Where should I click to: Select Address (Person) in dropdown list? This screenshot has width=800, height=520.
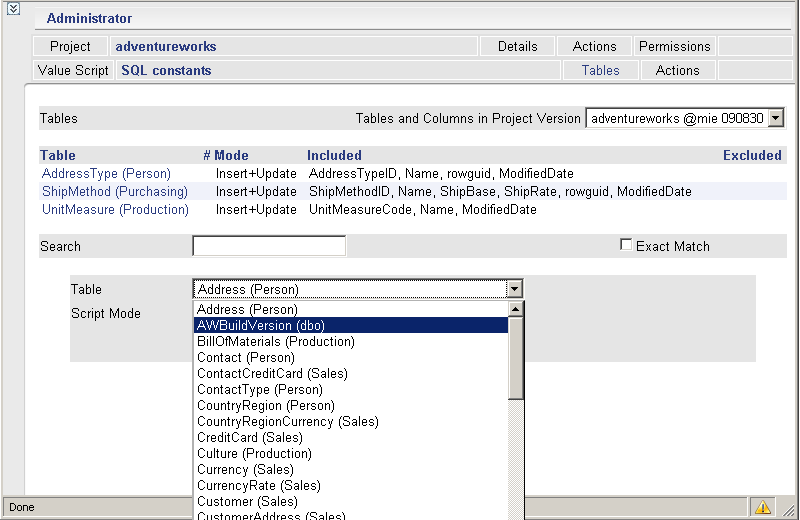tap(351, 309)
